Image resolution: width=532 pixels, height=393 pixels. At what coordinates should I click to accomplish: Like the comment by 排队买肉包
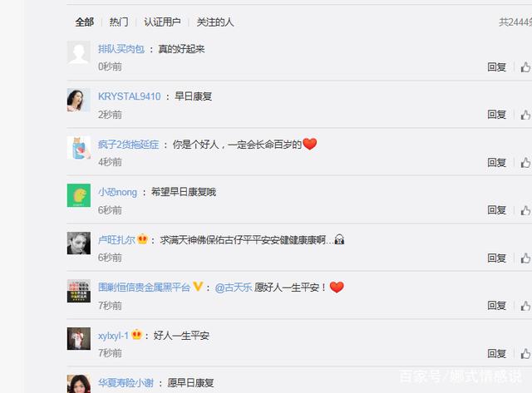(525, 66)
